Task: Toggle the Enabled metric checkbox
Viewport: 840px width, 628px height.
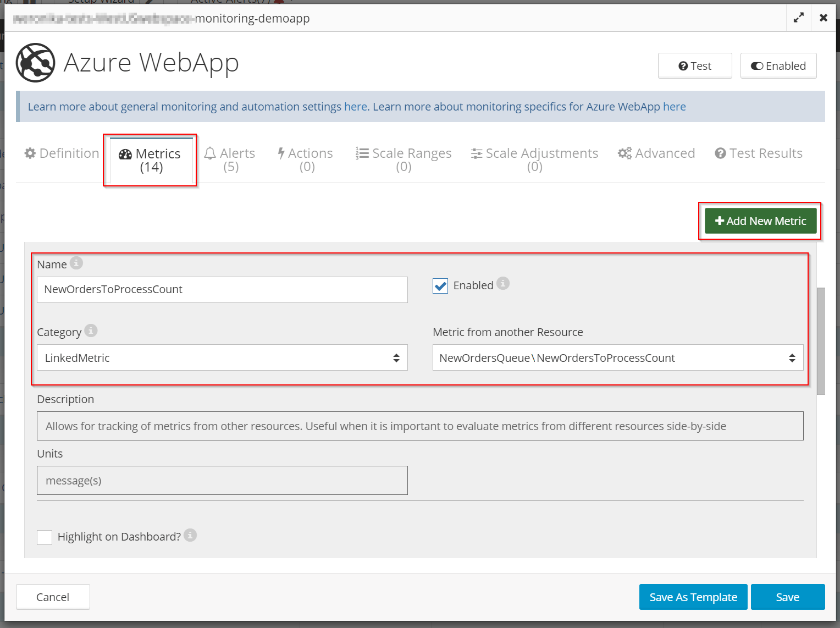Action: 440,286
